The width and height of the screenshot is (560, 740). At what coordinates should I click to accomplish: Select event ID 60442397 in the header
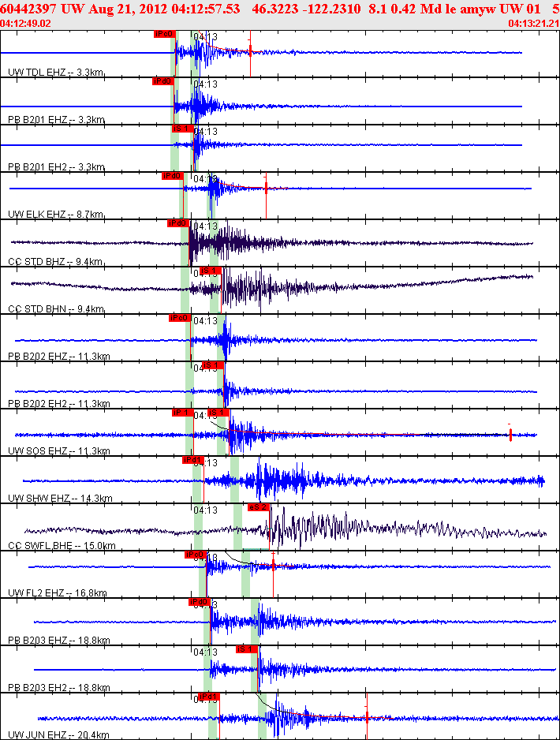[28, 9]
